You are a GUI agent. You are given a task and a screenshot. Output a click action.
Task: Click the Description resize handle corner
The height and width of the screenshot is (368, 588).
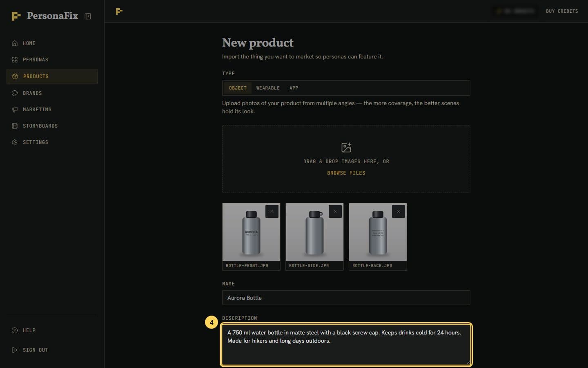click(468, 362)
